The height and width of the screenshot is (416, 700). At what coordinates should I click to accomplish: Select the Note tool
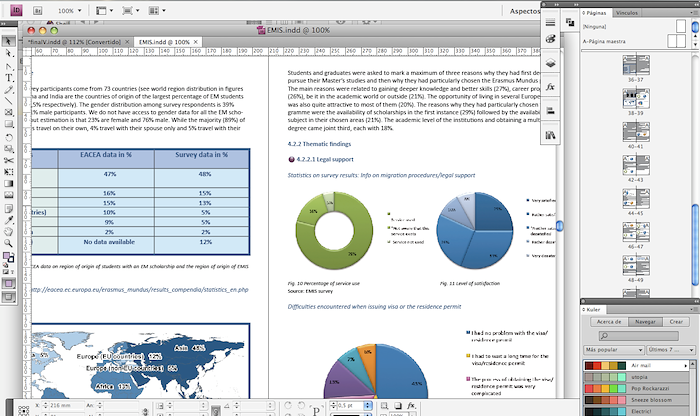click(x=8, y=208)
